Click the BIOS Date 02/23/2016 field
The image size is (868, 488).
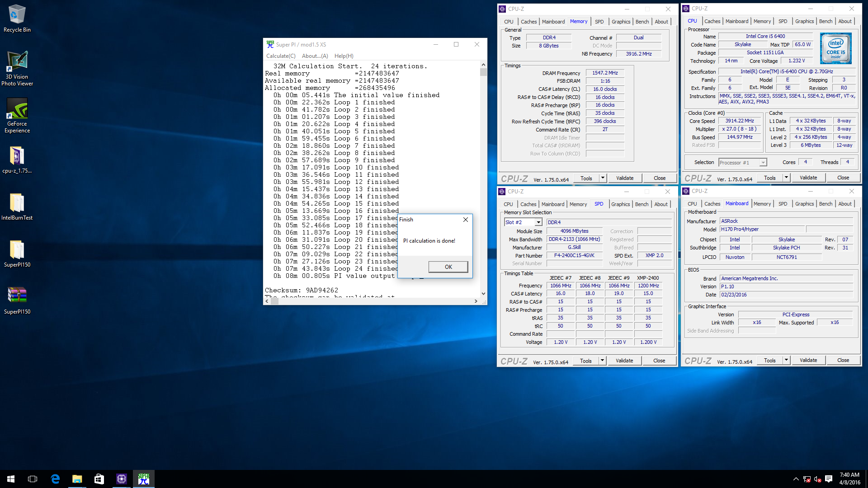point(786,295)
